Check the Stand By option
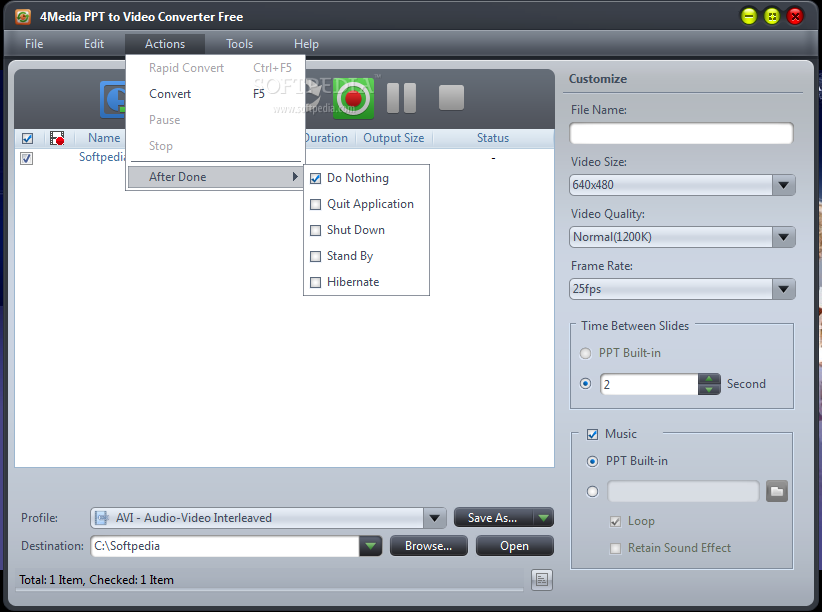This screenshot has width=822, height=612. (x=316, y=256)
